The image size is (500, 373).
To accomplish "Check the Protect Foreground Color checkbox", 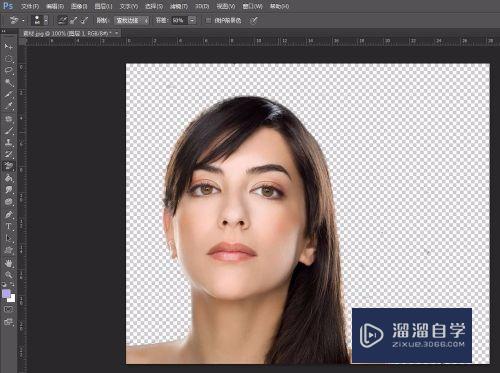I will 208,21.
